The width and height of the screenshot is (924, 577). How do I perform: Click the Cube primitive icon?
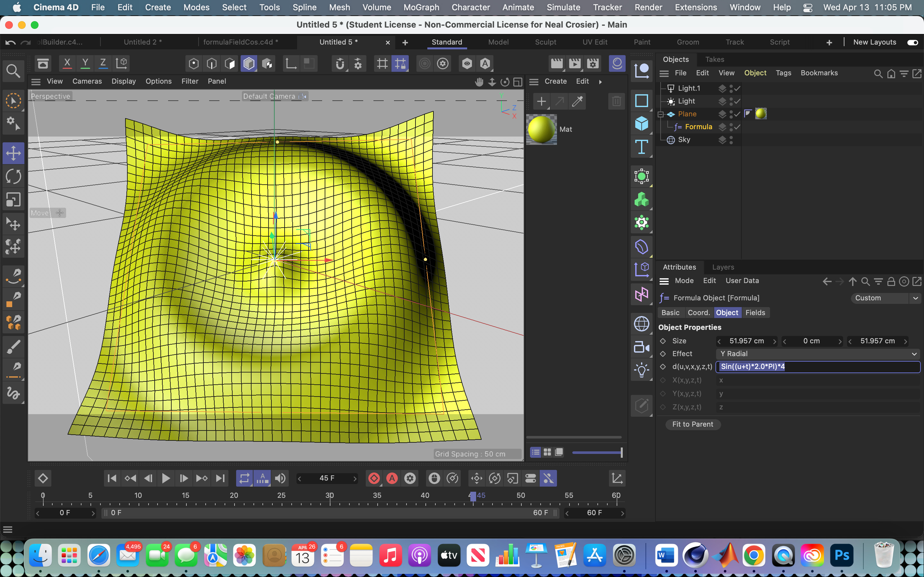641,124
